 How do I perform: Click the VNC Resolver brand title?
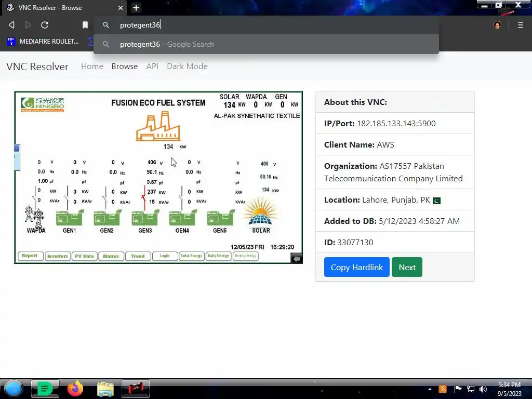pos(37,66)
